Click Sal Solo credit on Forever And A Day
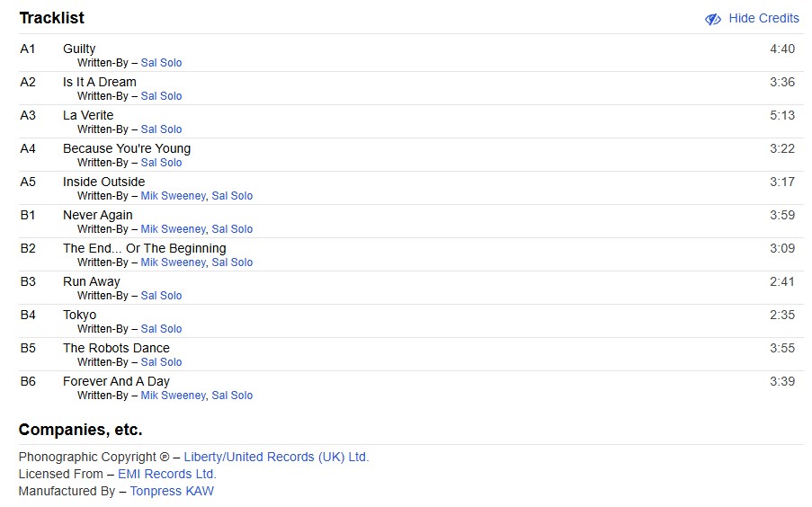The image size is (812, 507). (232, 396)
